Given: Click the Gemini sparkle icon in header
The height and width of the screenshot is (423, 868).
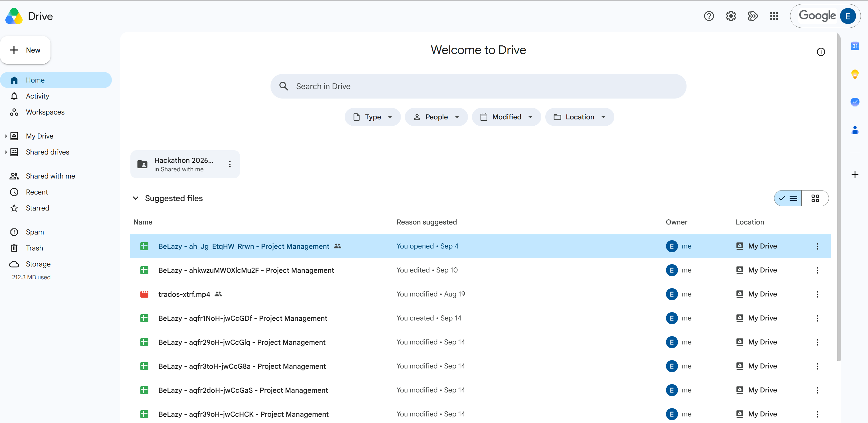Looking at the screenshot, I should coord(752,16).
